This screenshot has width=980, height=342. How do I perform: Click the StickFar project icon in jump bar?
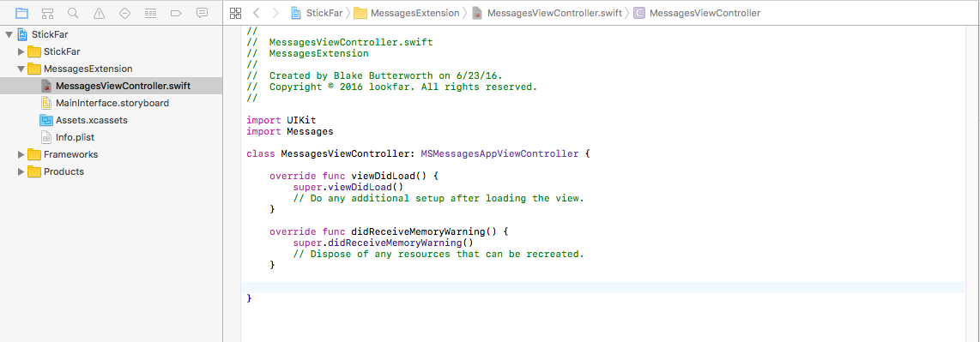click(296, 13)
